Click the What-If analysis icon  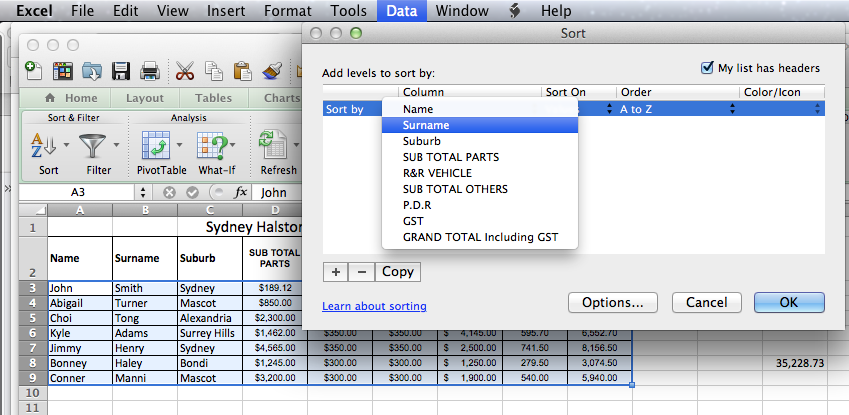[210, 148]
